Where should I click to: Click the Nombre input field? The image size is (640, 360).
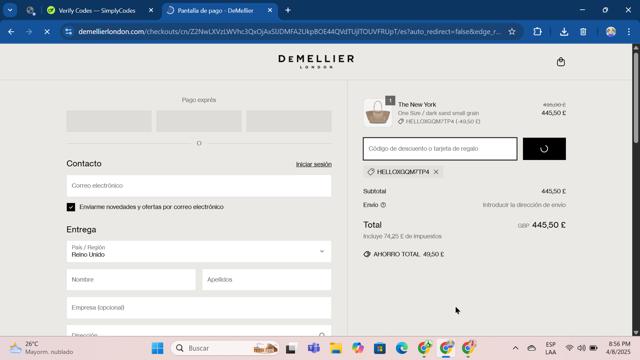click(131, 280)
